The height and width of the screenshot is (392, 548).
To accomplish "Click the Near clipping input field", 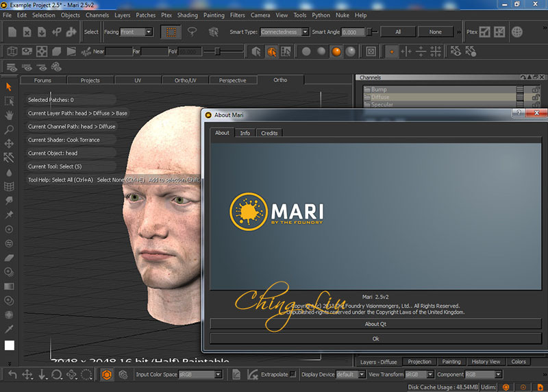I will pyautogui.click(x=119, y=51).
